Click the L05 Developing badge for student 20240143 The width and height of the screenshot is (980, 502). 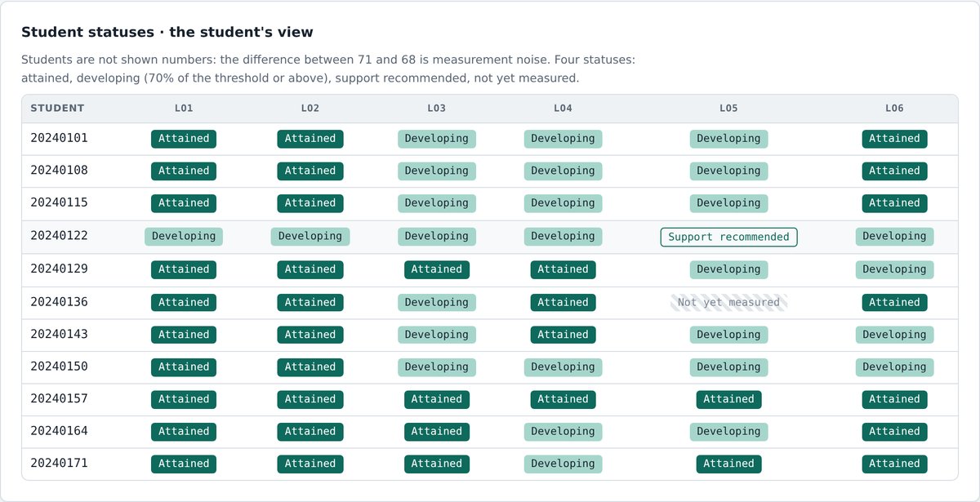point(728,335)
